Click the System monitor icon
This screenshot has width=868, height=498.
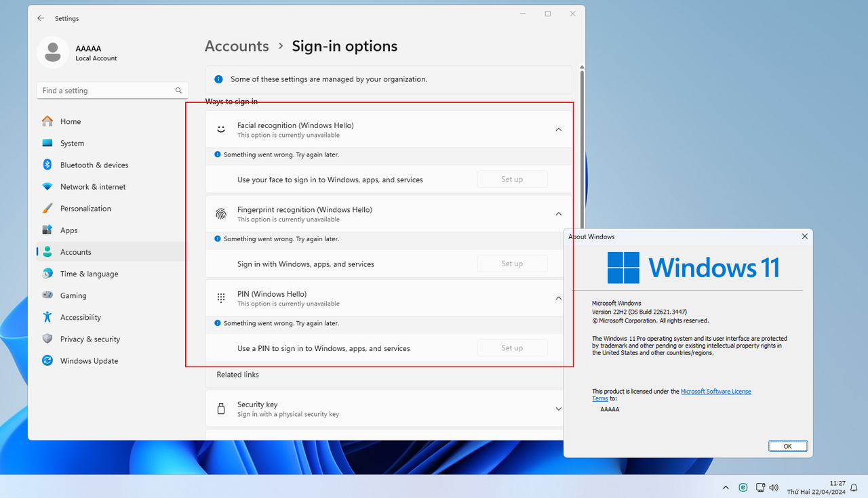tap(47, 143)
